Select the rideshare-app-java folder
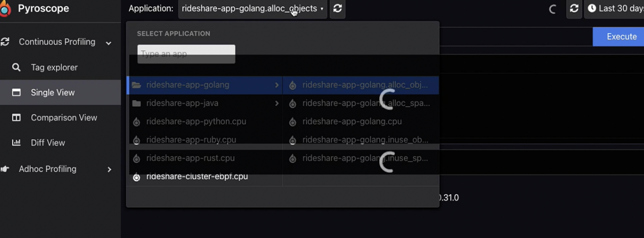The image size is (644, 238). click(205, 103)
